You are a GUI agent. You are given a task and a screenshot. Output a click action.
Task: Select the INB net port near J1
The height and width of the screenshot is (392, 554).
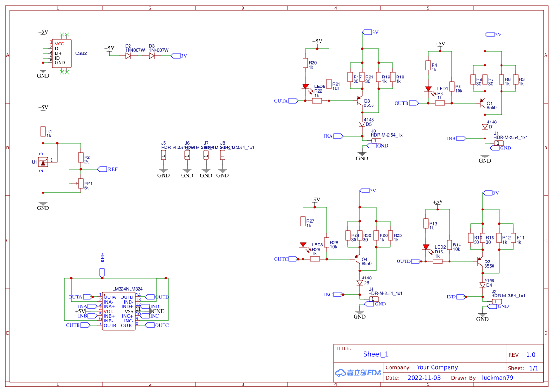tap(457, 139)
